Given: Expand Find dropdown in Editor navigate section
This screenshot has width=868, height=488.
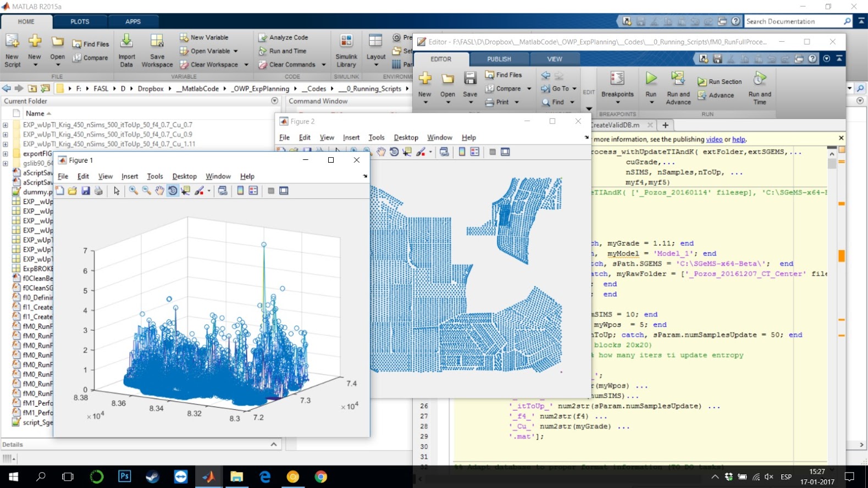Looking at the screenshot, I should point(572,102).
